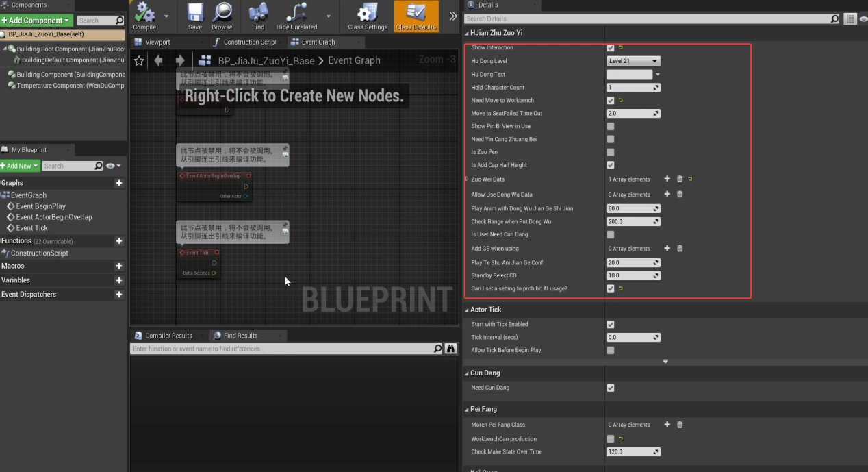868x472 pixels.
Task: Click the bookmark star icon in graph
Action: (x=139, y=60)
